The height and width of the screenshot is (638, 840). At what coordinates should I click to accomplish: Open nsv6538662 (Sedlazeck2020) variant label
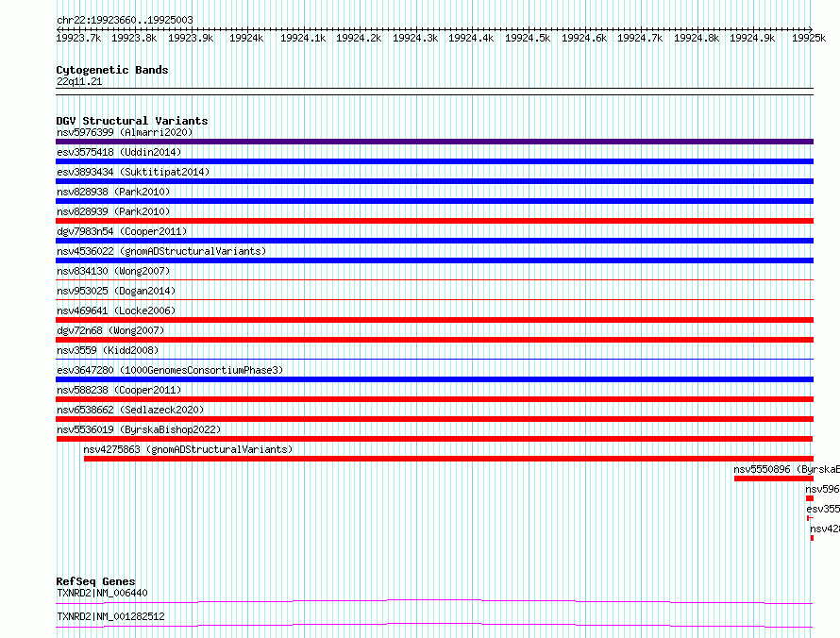coord(130,410)
